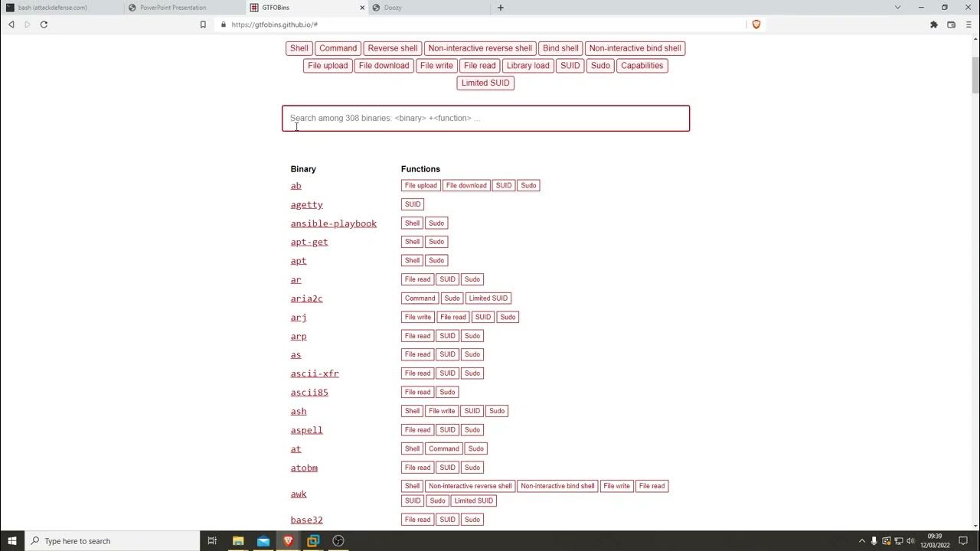Click File write tag in arj row

[418, 317]
